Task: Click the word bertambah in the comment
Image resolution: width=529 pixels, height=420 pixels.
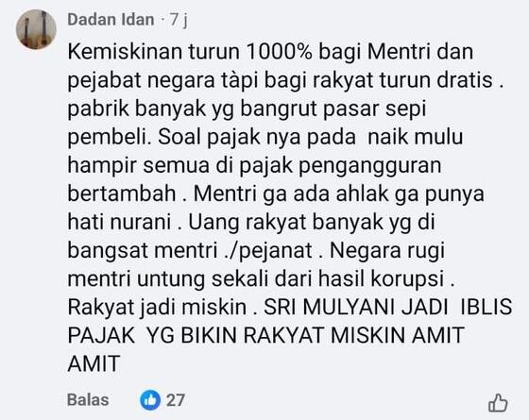Action: point(122,193)
